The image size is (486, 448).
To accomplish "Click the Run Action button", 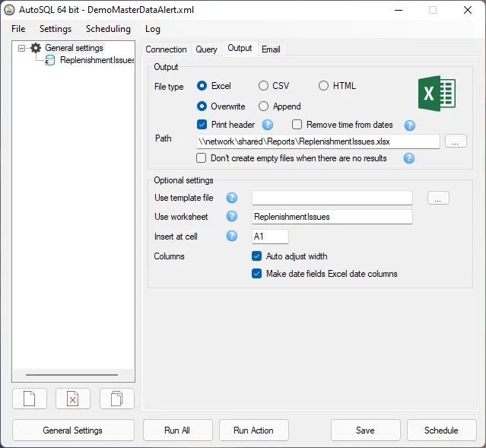I will point(253,431).
